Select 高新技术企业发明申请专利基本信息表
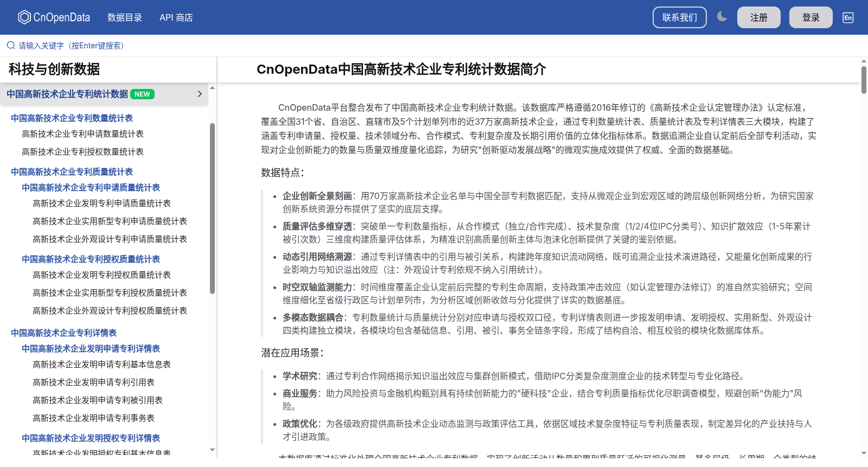This screenshot has width=868, height=467. pyautogui.click(x=101, y=364)
